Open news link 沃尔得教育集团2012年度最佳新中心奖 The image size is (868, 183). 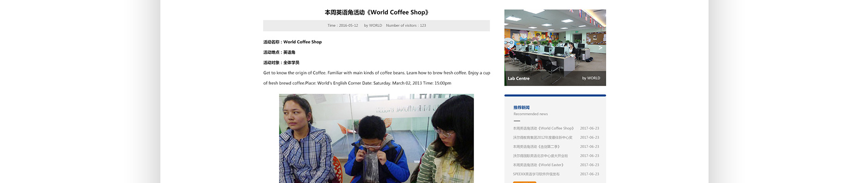tap(542, 137)
